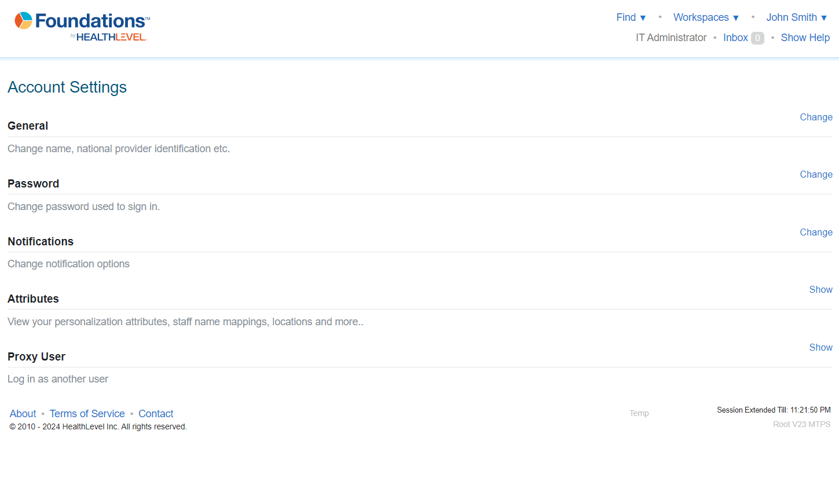Click the Temp label in footer
Screen dimensions: 839x504
coord(639,413)
